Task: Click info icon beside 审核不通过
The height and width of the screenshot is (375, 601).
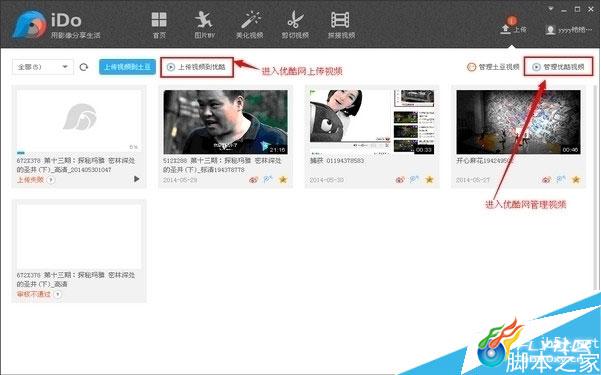Action: [x=57, y=294]
